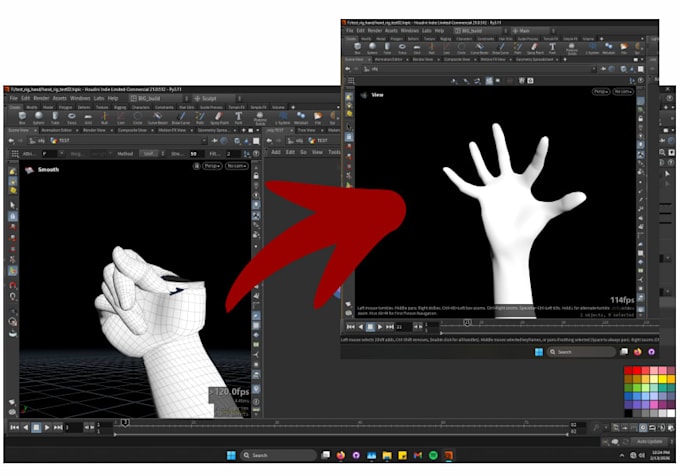Select the Sphere shelf tool in right window
The width and height of the screenshot is (680, 476).
point(373,48)
